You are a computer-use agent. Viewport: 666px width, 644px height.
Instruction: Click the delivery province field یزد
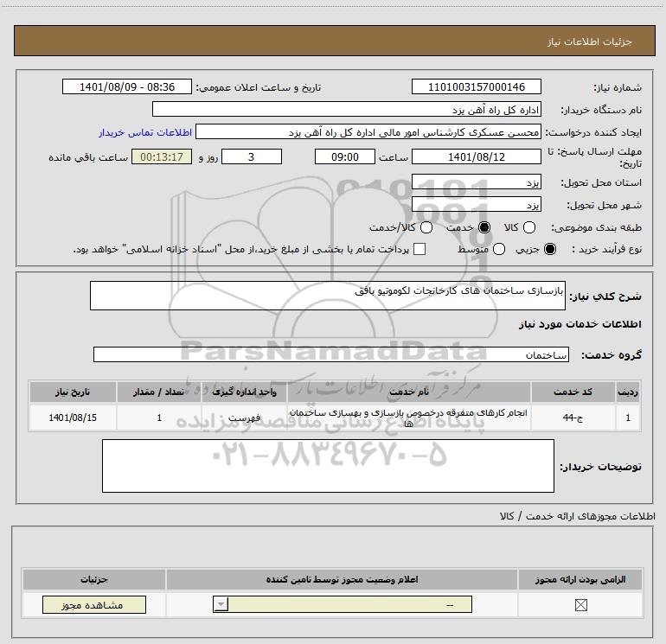coord(476,182)
